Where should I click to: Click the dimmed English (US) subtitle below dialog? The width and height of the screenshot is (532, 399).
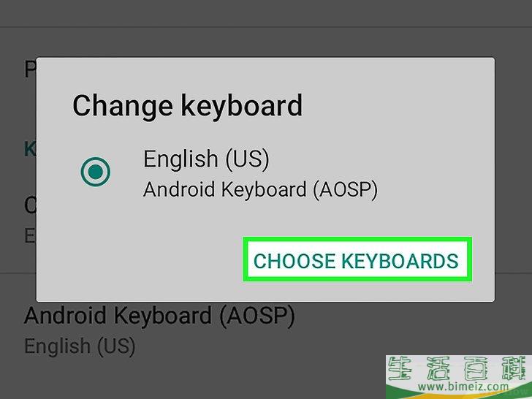pyautogui.click(x=80, y=346)
